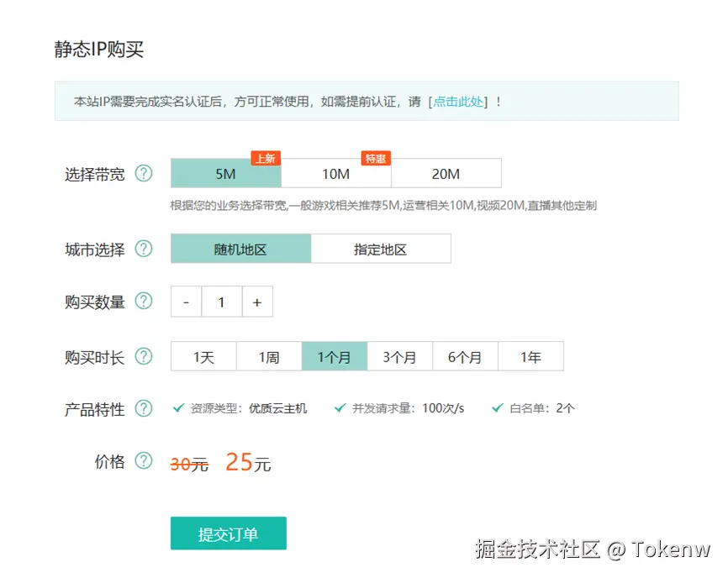Click the 城市选择 label

[95, 250]
